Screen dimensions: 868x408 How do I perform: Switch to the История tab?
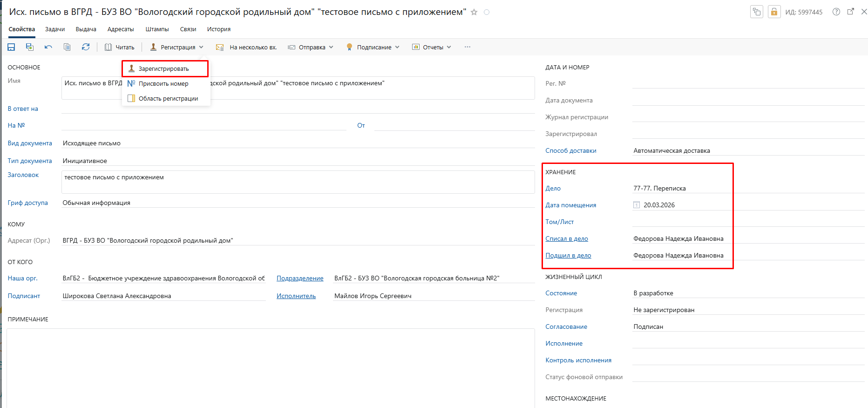pyautogui.click(x=219, y=29)
